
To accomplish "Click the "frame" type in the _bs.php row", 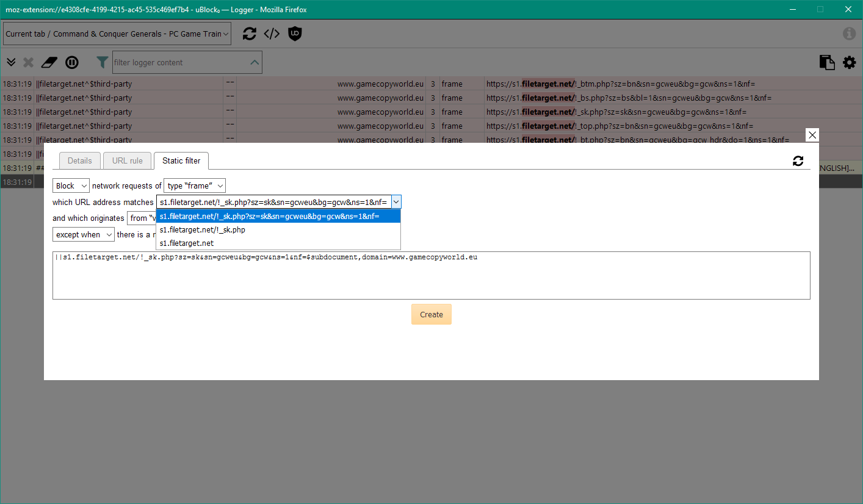I will (x=452, y=98).
